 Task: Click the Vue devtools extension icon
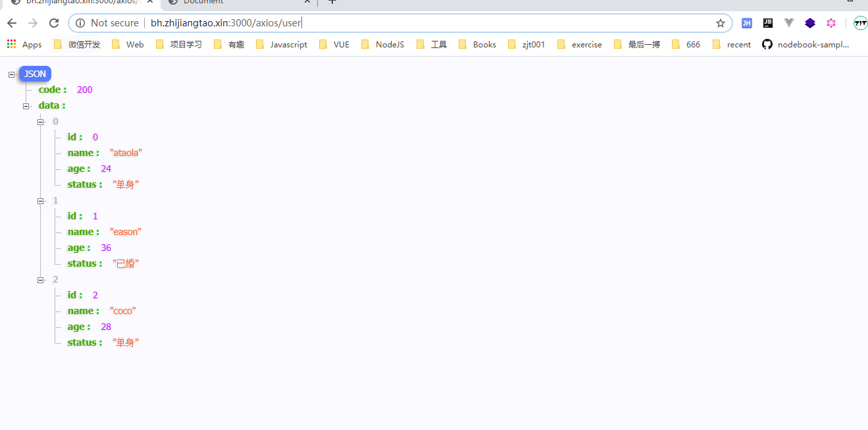coord(789,23)
